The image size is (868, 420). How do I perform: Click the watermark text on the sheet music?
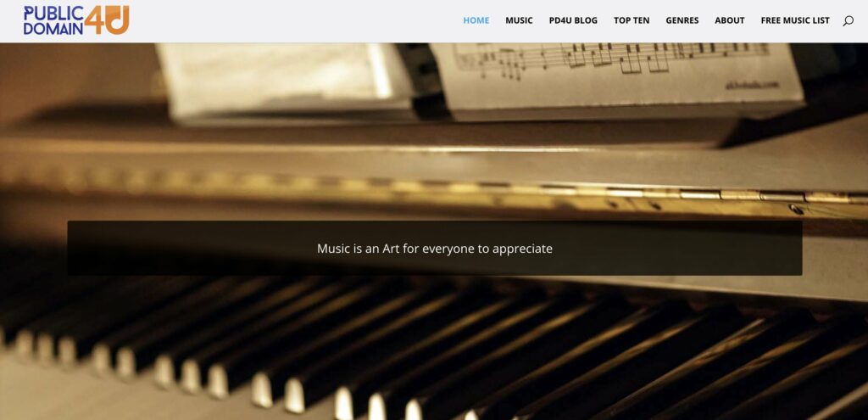[x=752, y=86]
